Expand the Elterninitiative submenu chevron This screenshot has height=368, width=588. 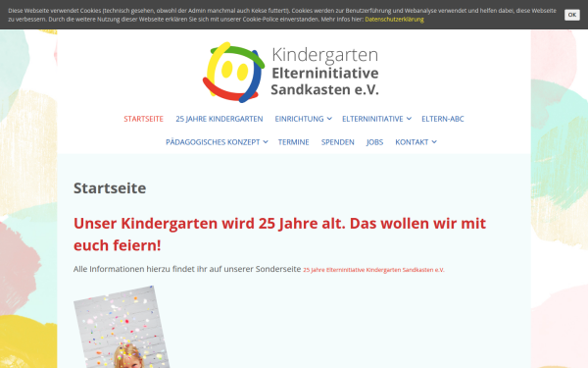tap(409, 119)
